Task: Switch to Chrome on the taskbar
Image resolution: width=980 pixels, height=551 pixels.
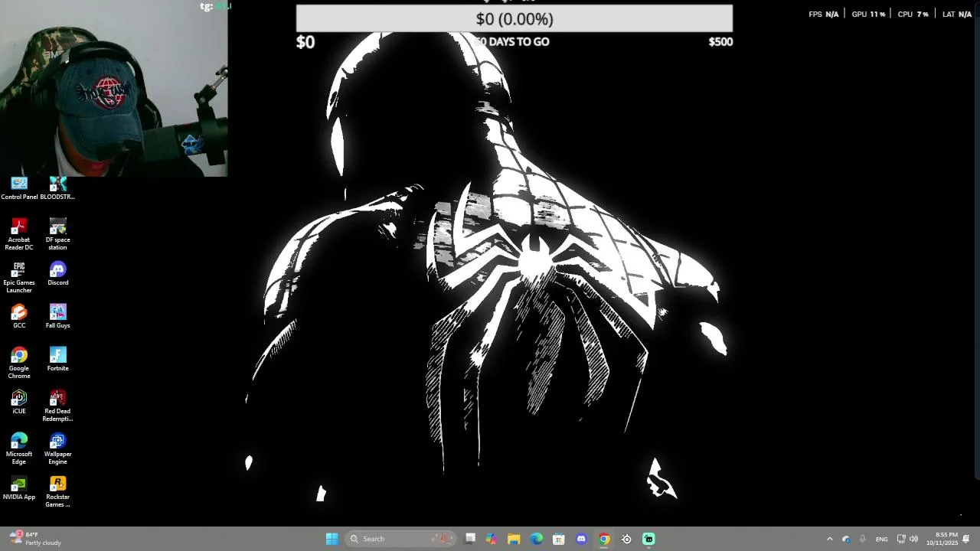Action: pos(604,539)
